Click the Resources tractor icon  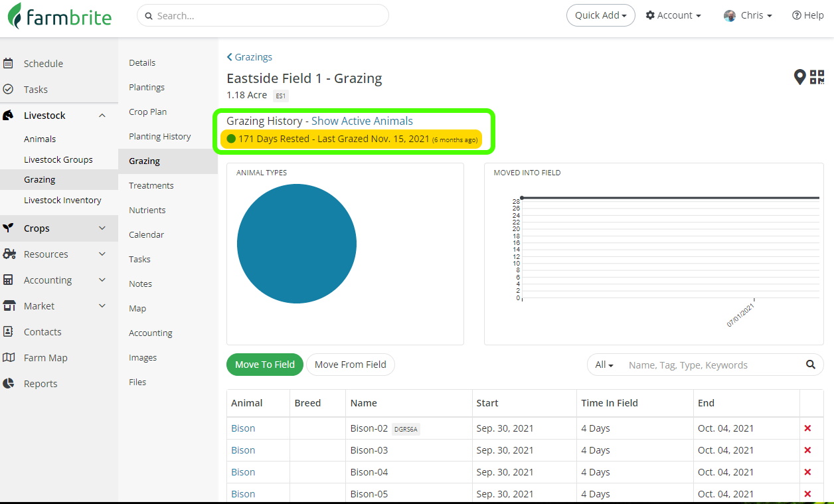pos(9,254)
